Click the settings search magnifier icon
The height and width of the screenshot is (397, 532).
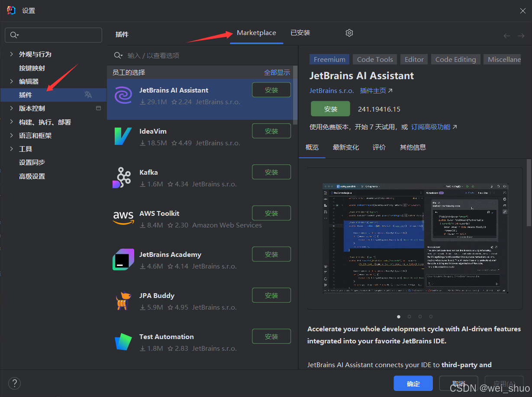click(14, 35)
